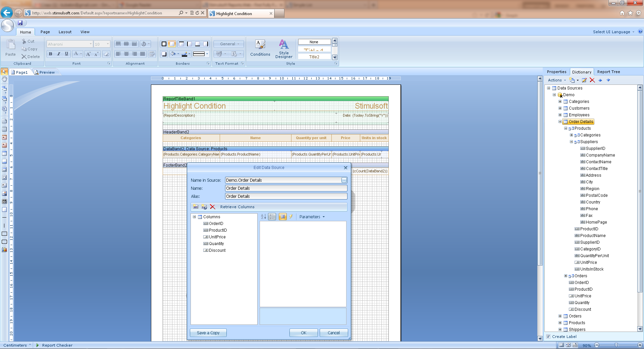The width and height of the screenshot is (644, 349).
Task: Click the New calculated column icon in dialog
Action: click(204, 207)
